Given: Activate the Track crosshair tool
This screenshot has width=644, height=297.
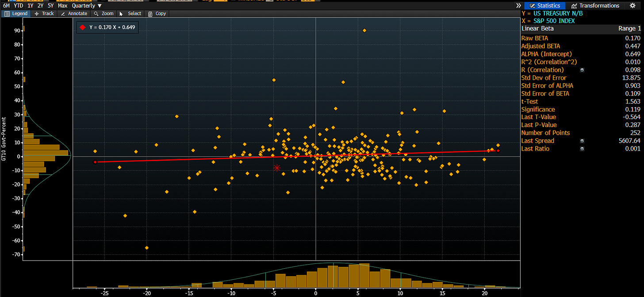Looking at the screenshot, I should coord(44,14).
